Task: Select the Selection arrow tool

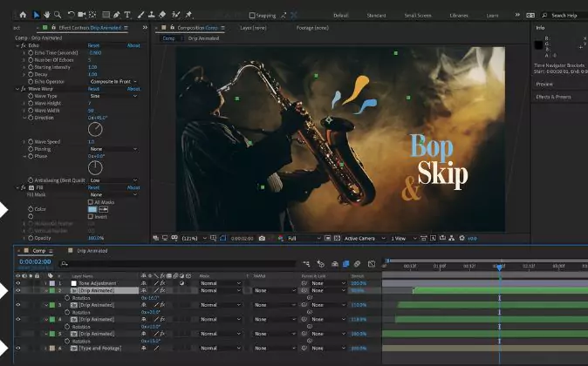Action: (36, 15)
